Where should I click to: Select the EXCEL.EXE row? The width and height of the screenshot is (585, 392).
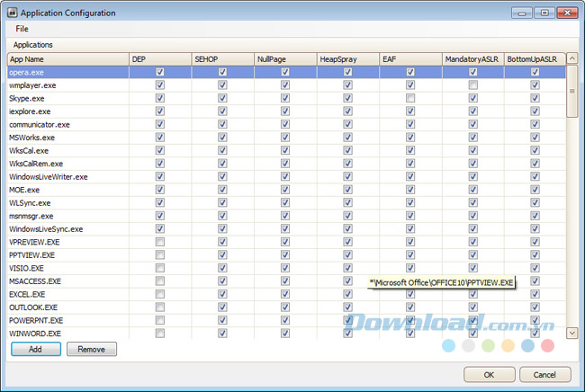pyautogui.click(x=286, y=294)
